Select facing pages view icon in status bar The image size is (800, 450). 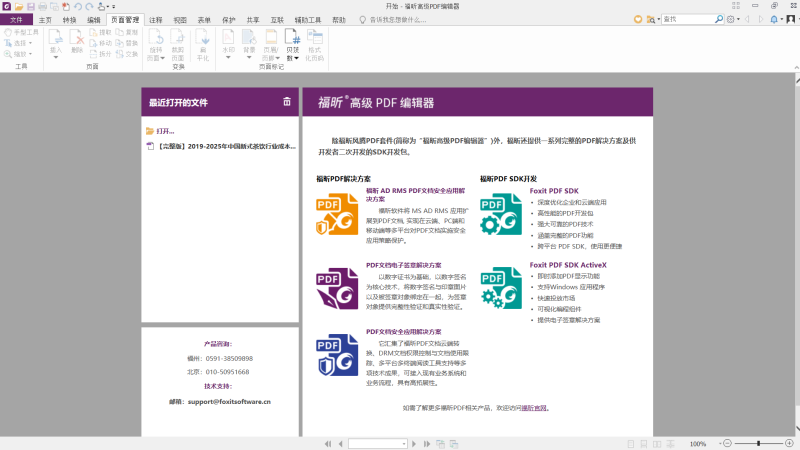(657, 444)
